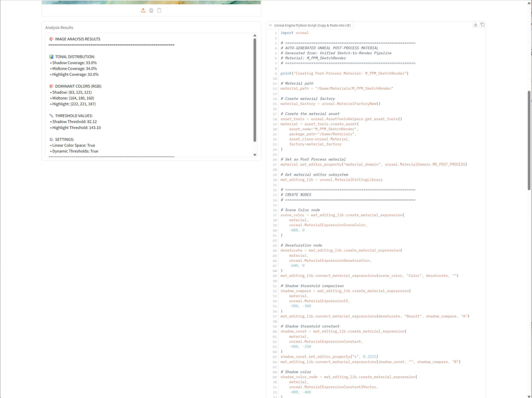The height and width of the screenshot is (398, 532).
Task: Click the code brackets icon in script label
Action: (x=270, y=25)
